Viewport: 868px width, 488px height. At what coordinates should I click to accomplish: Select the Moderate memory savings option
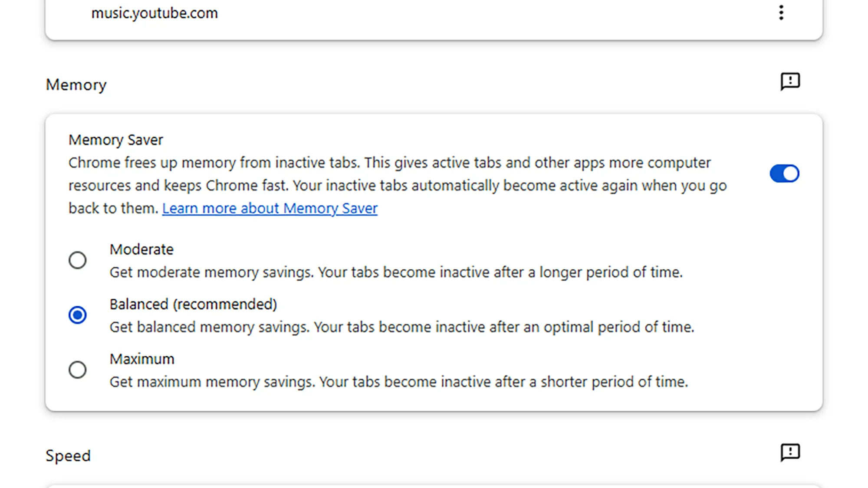(77, 260)
